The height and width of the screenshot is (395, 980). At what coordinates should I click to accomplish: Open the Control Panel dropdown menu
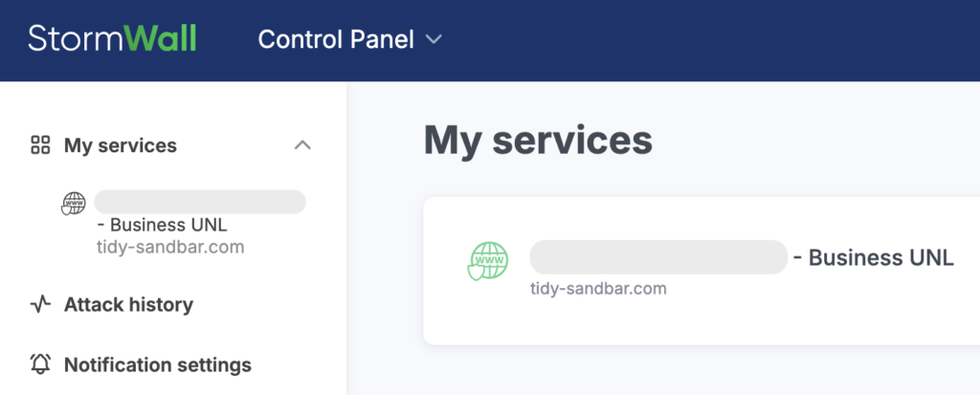[x=336, y=39]
